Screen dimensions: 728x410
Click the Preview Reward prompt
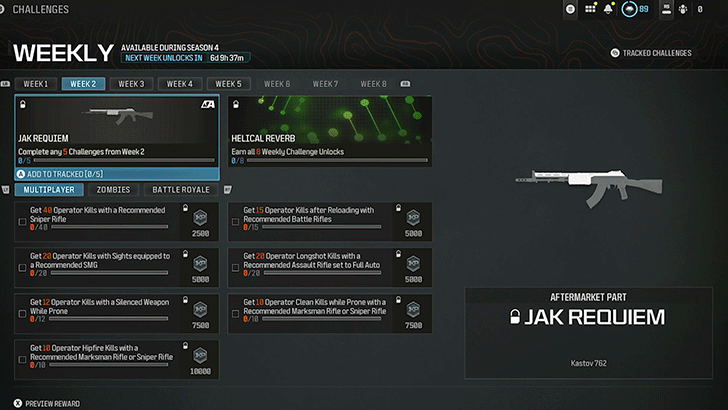(x=47, y=403)
